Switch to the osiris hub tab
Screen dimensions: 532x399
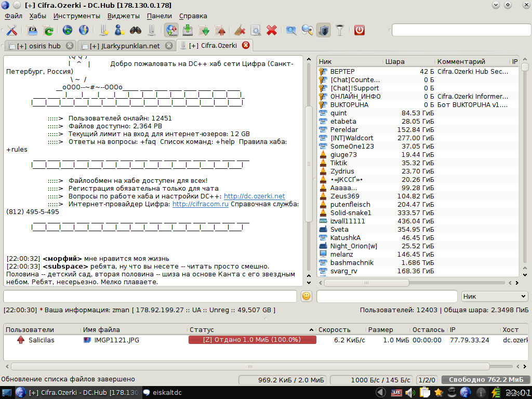38,46
